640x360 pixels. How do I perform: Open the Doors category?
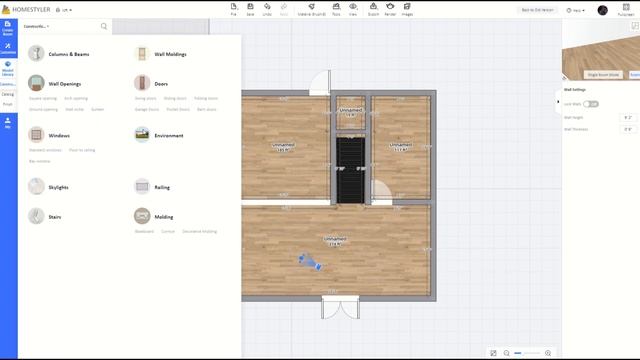pyautogui.click(x=151, y=83)
